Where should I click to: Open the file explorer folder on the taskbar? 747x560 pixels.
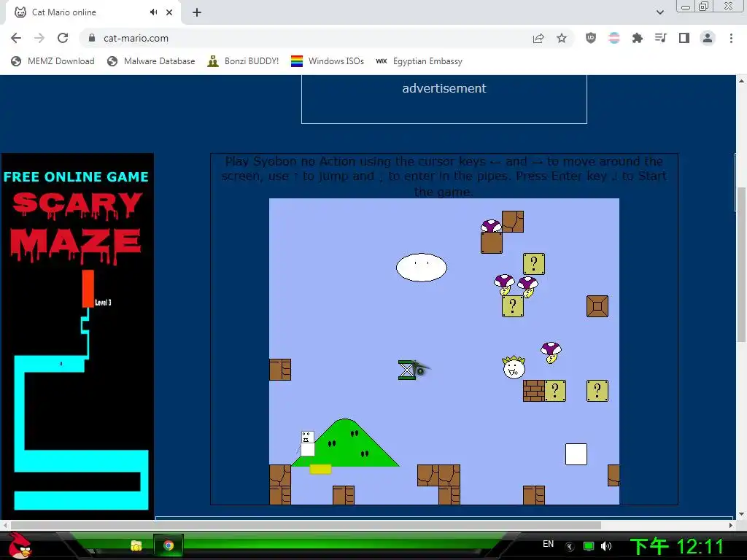point(136,545)
